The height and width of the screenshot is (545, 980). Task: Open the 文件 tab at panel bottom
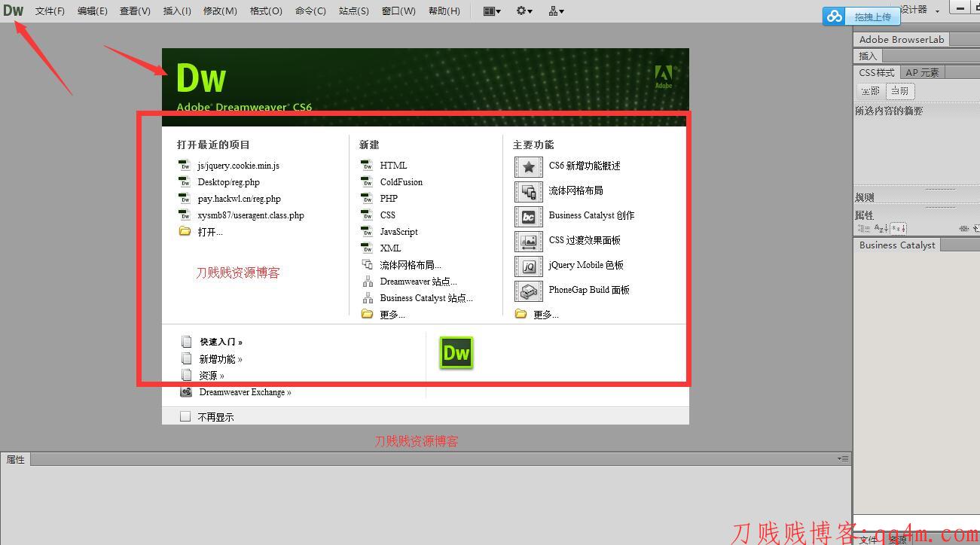click(868, 539)
